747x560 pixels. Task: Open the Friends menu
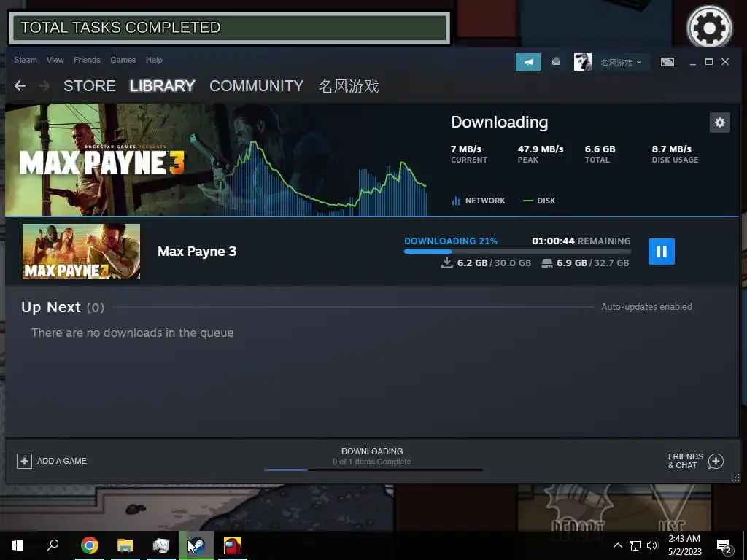(87, 60)
